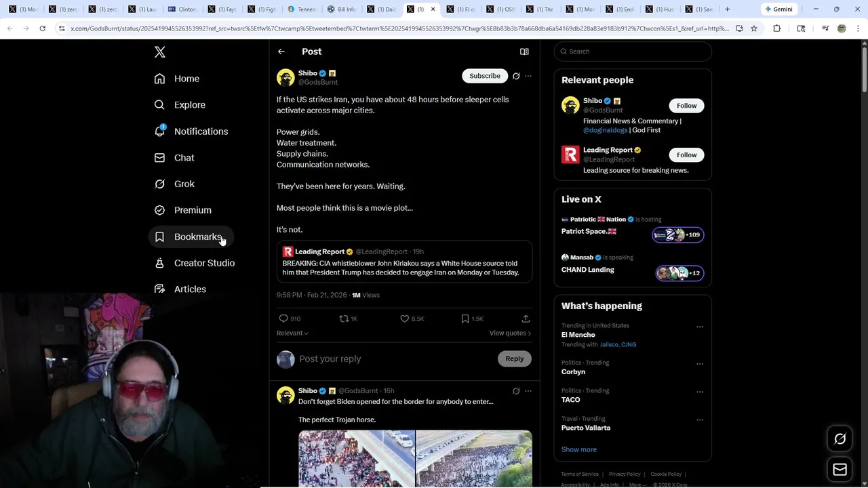The width and height of the screenshot is (868, 488).
Task: Click the Gemini button in browser
Action: point(778,9)
